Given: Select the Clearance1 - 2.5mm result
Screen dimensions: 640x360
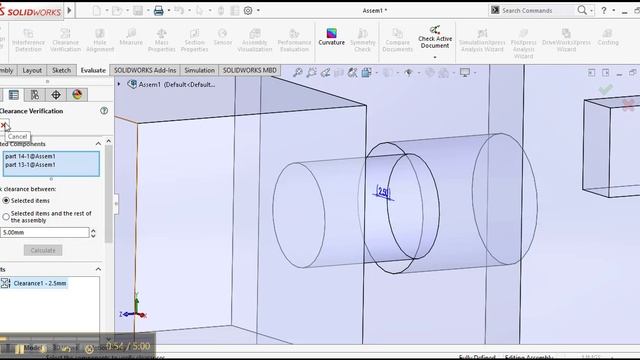Looking at the screenshot, I should tap(34, 283).
